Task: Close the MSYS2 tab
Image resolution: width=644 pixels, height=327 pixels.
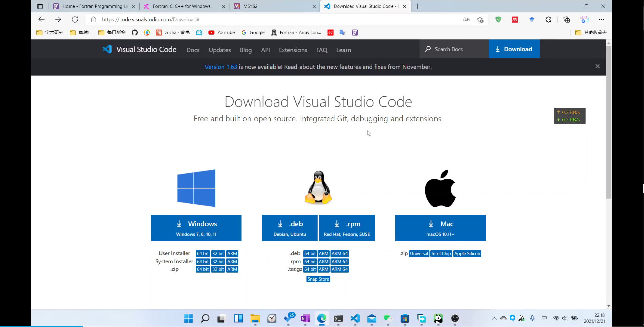Action: coord(314,6)
